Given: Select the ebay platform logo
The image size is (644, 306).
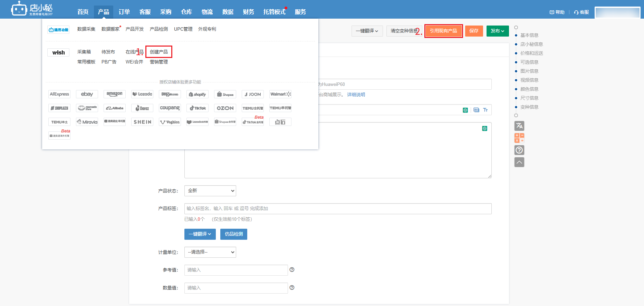Looking at the screenshot, I should (87, 94).
